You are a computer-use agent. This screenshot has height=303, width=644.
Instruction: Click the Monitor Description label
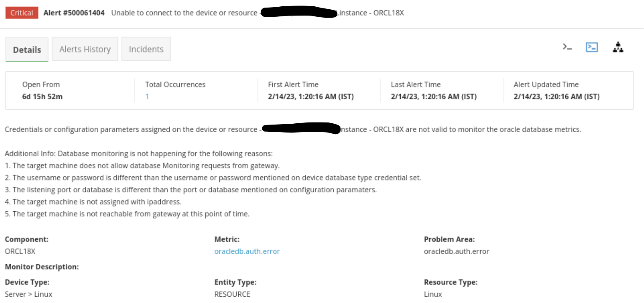coord(42,267)
